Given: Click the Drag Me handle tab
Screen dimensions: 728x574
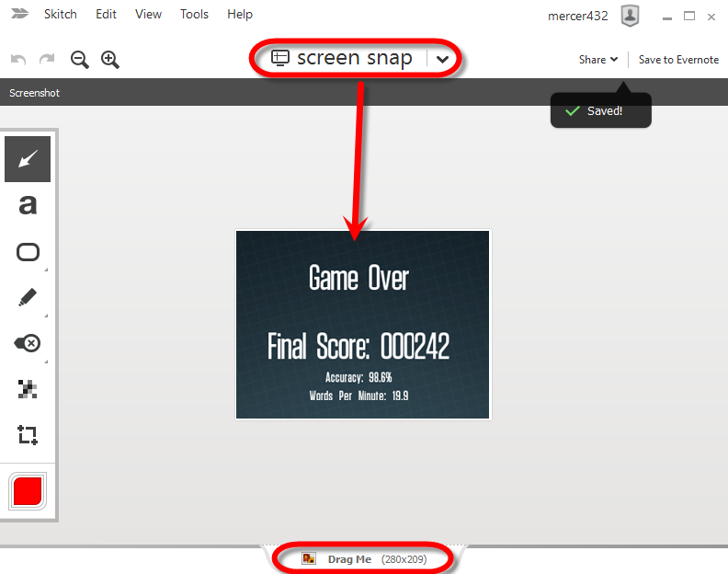Looking at the screenshot, I should tap(363, 559).
